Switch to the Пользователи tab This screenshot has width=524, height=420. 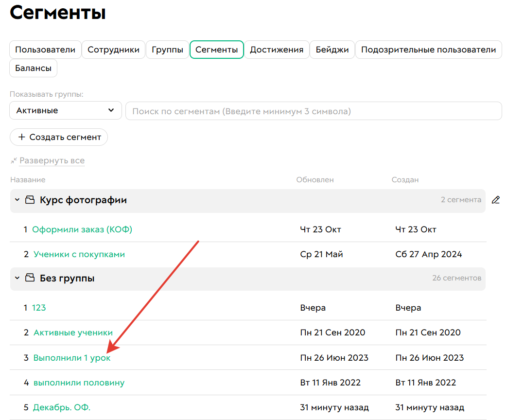pos(45,50)
